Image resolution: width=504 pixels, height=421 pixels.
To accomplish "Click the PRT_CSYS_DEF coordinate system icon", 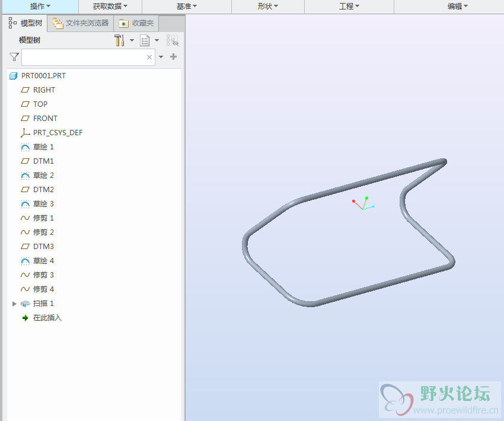I will click(25, 133).
